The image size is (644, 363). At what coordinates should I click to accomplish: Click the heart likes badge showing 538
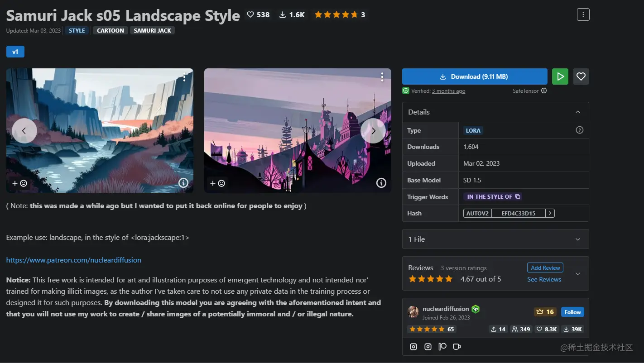click(x=258, y=14)
